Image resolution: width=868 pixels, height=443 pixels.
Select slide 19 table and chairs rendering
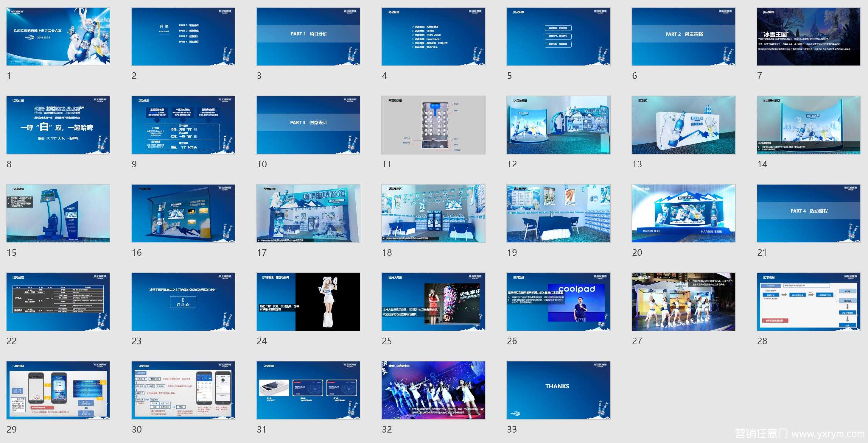pyautogui.click(x=558, y=213)
